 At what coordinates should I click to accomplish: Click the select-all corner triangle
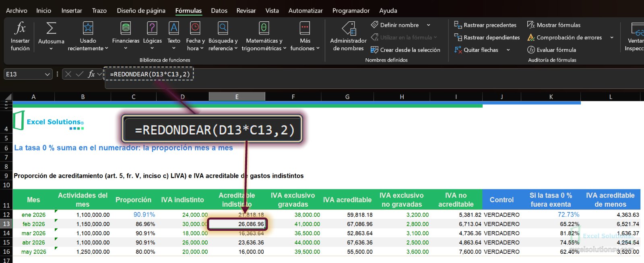point(8,97)
